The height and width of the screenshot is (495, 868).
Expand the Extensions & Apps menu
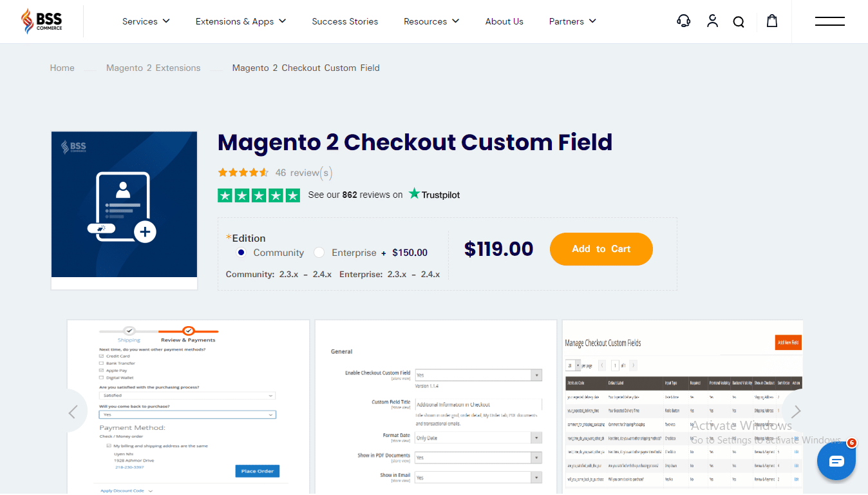pyautogui.click(x=241, y=21)
